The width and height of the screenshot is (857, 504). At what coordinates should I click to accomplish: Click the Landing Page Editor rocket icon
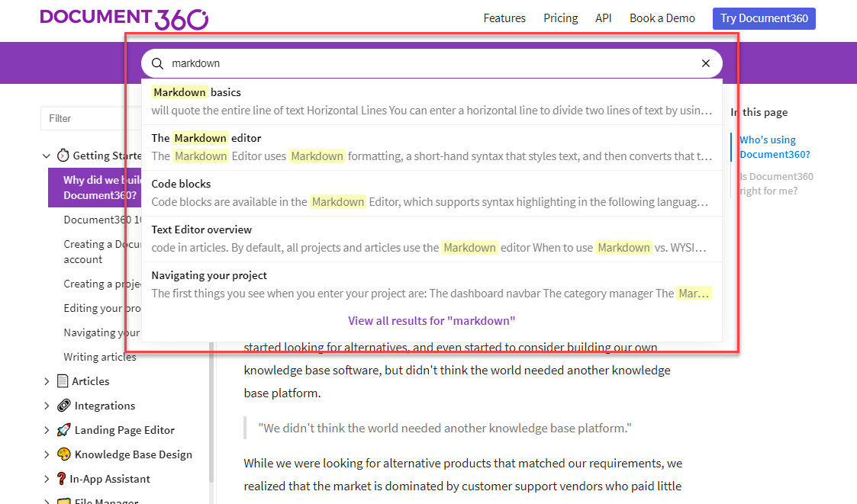[63, 429]
